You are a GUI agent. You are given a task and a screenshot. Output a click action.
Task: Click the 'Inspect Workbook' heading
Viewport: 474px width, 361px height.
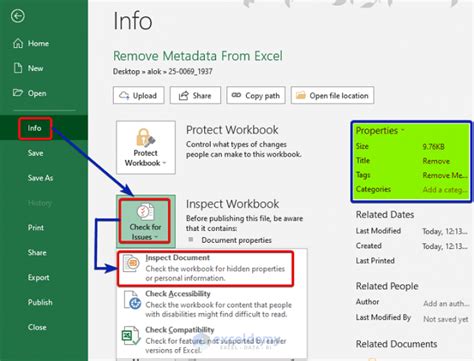pos(232,204)
